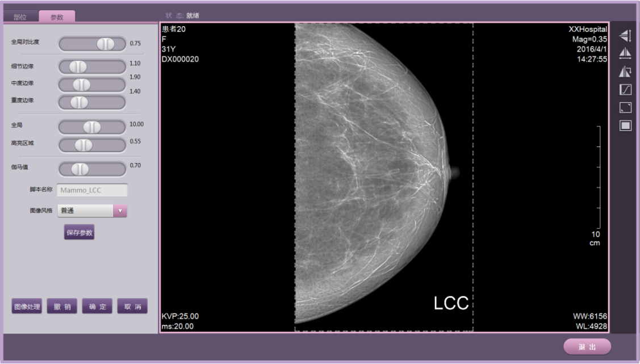Click the horizontal flip image icon
This screenshot has height=364, width=640.
click(x=625, y=53)
